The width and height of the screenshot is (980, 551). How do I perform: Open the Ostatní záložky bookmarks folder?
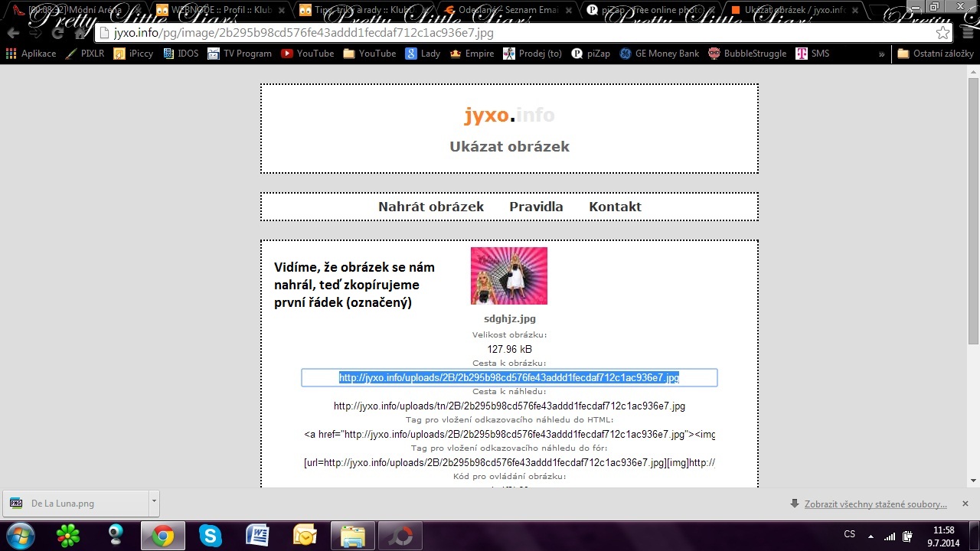coord(935,54)
